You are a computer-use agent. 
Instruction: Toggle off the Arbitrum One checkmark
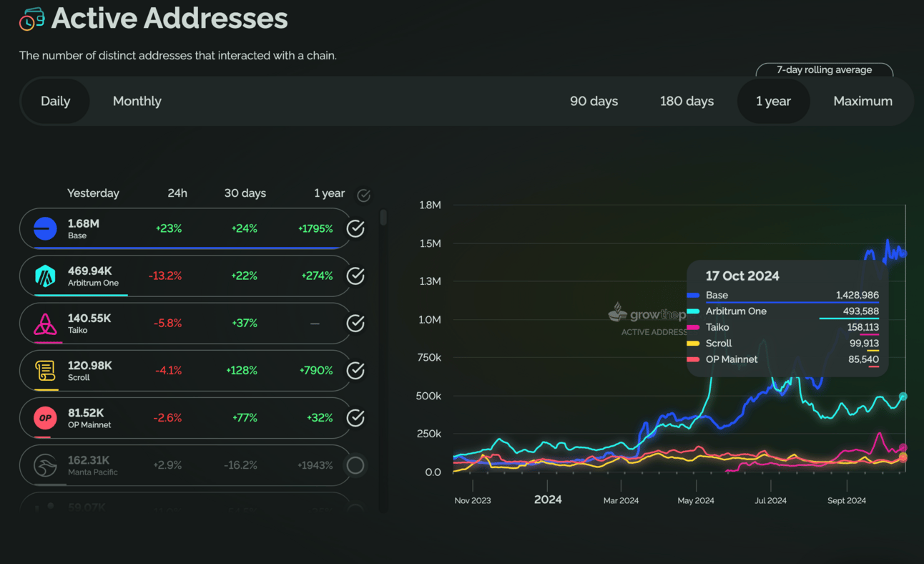(355, 276)
